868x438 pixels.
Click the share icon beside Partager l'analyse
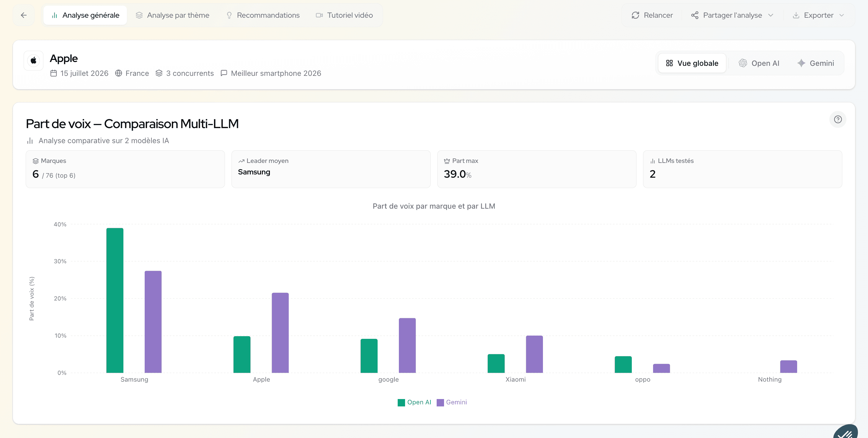tap(694, 15)
